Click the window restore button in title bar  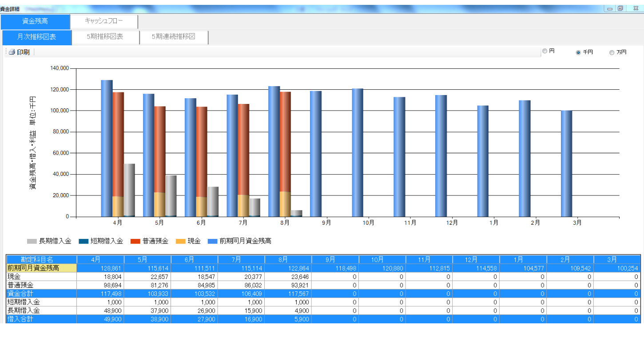point(620,8)
